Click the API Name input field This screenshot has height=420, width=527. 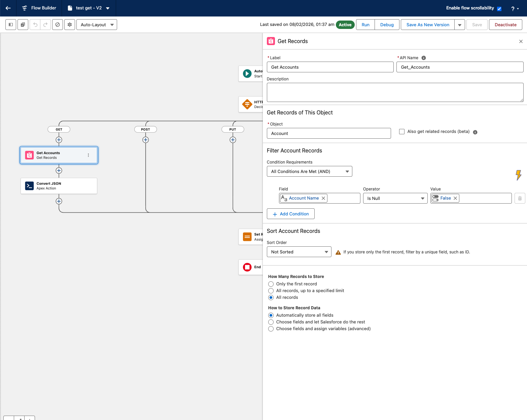460,67
